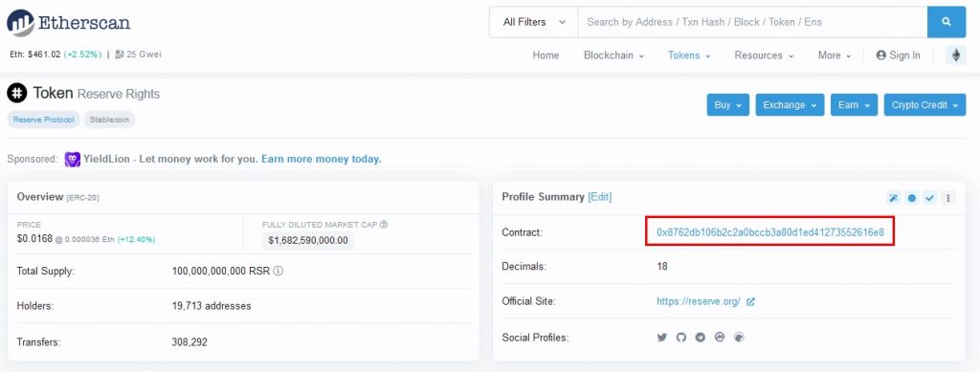
Task: Click the 308,292 transfers value
Action: tap(189, 342)
